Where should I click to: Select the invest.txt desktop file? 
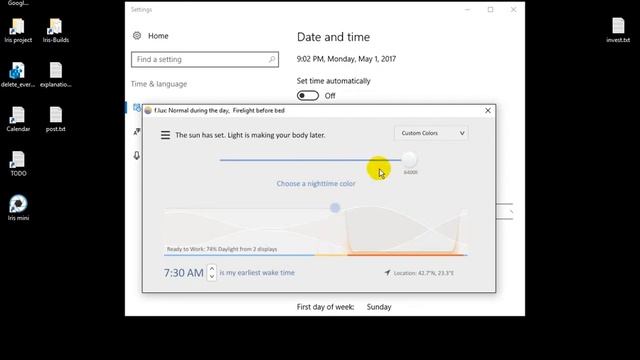[x=618, y=31]
